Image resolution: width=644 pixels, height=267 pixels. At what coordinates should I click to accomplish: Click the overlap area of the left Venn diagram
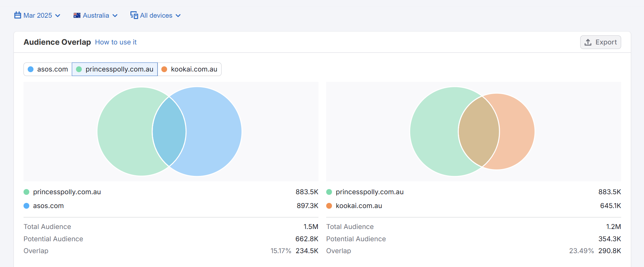click(x=169, y=131)
